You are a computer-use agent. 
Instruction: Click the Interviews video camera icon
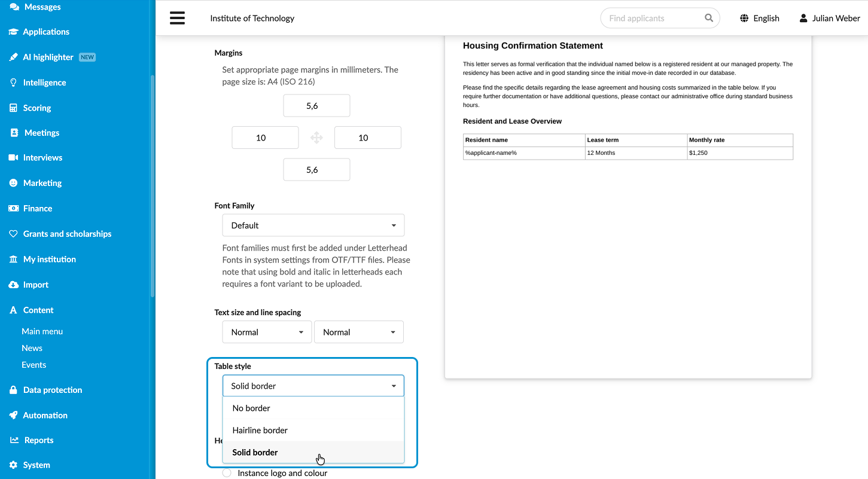[13, 158]
